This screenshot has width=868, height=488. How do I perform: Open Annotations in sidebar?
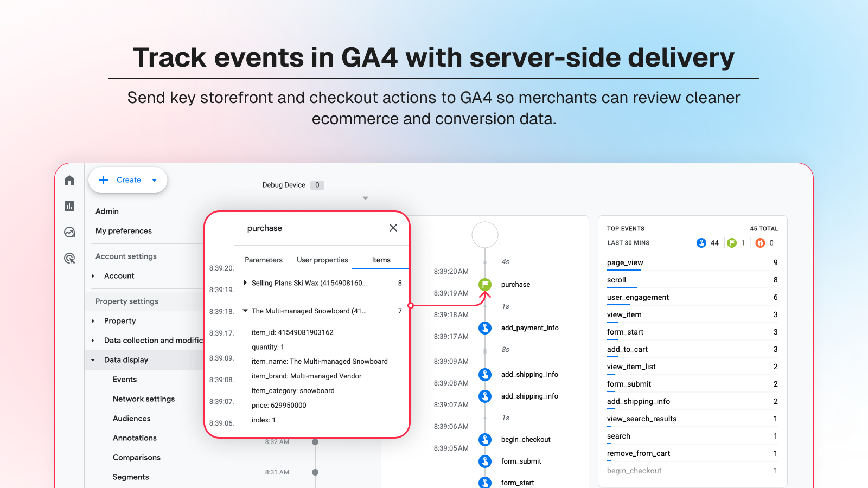pyautogui.click(x=135, y=438)
